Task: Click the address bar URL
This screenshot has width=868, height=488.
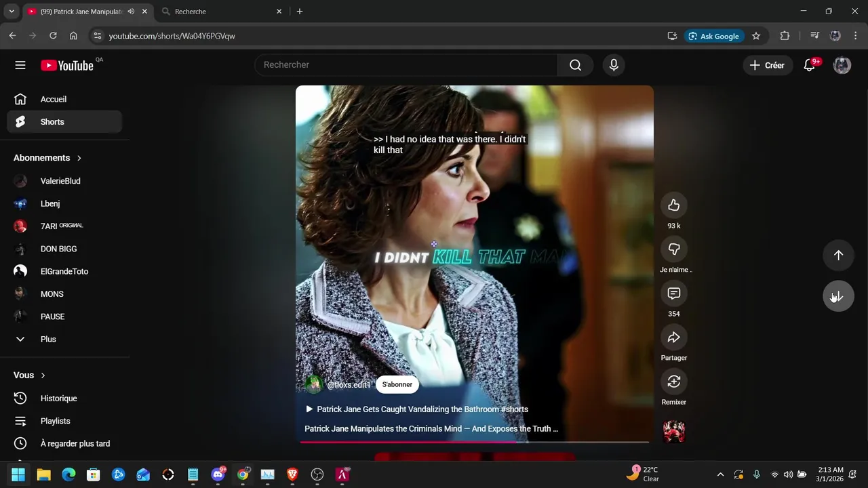Action: [x=172, y=36]
